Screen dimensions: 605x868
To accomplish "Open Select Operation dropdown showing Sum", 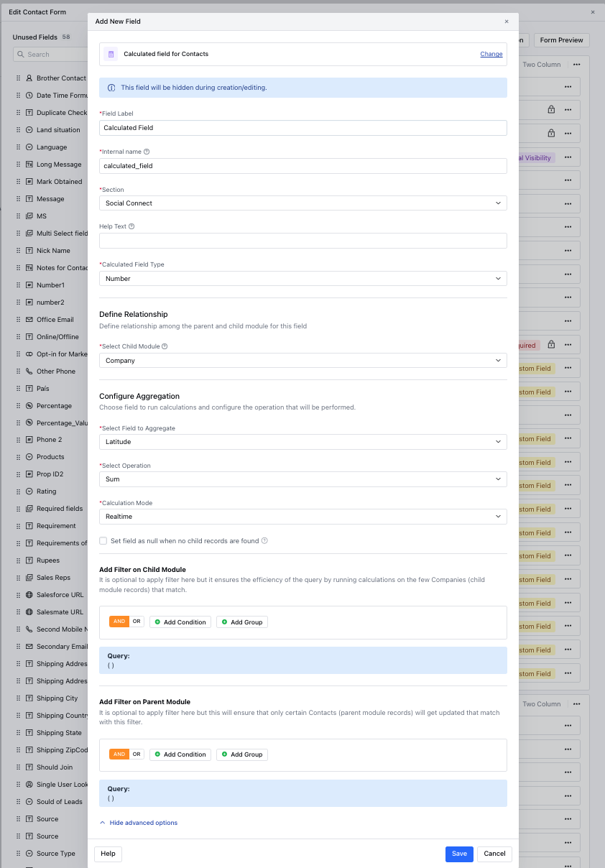I will (x=303, y=479).
